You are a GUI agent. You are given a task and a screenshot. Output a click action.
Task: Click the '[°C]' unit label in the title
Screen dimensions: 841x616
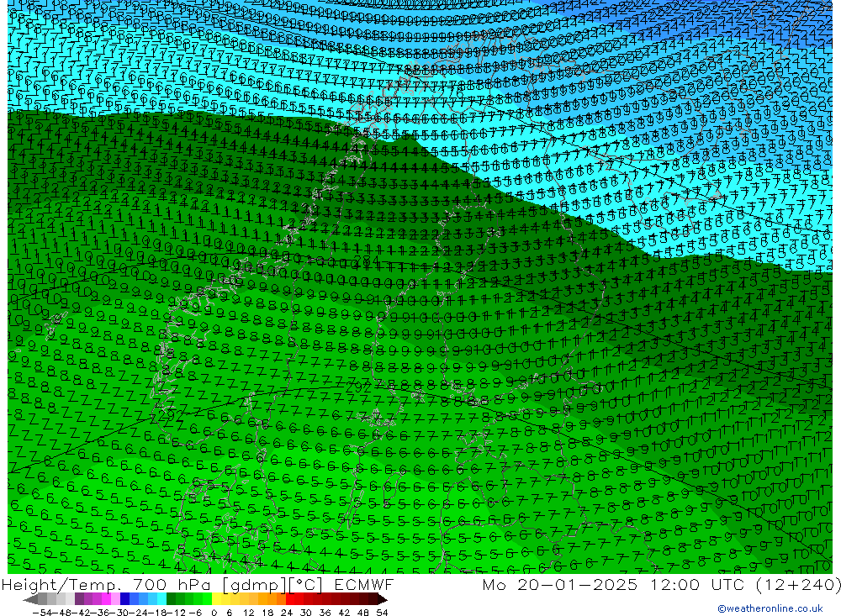tap(305, 585)
